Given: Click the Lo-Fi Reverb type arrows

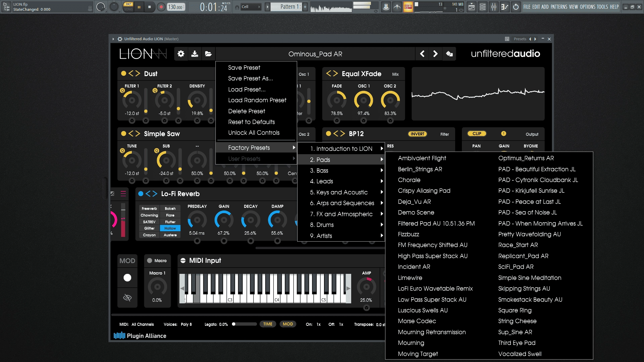Looking at the screenshot, I should [151, 194].
